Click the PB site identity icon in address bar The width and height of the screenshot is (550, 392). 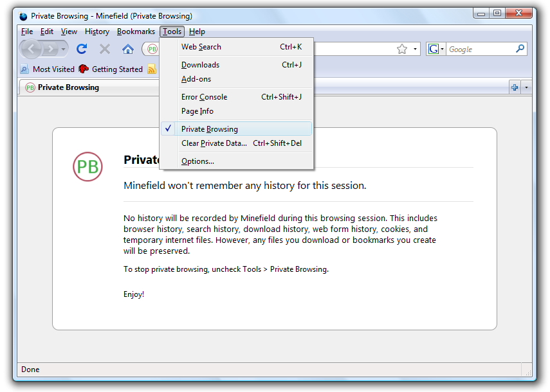click(152, 49)
